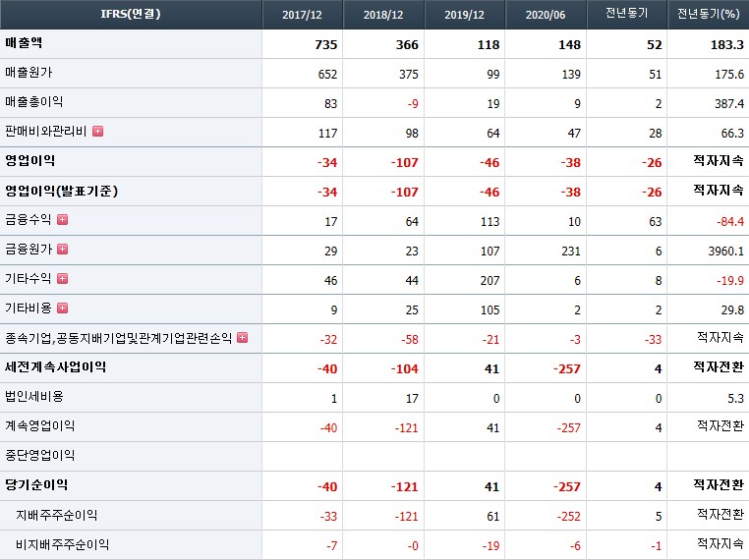Viewport: 749px width, 560px height.
Task: Click 판매비와관리비 value 117
Action: point(328,134)
